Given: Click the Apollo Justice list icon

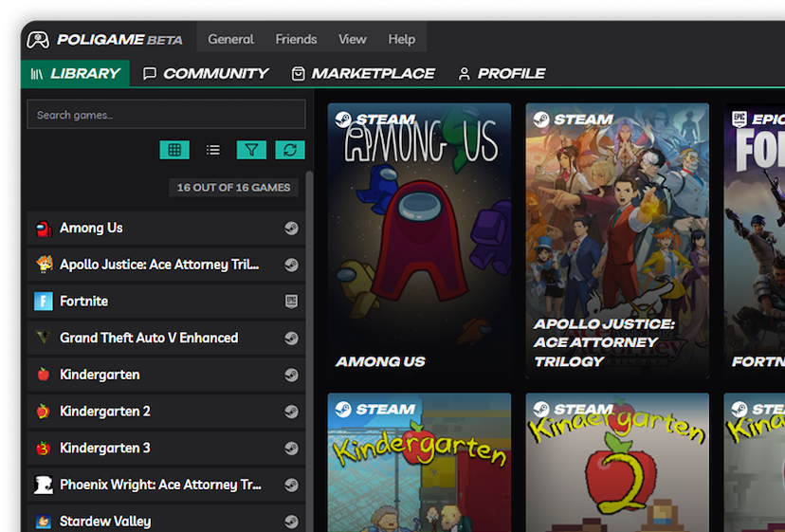Looking at the screenshot, I should [x=44, y=265].
